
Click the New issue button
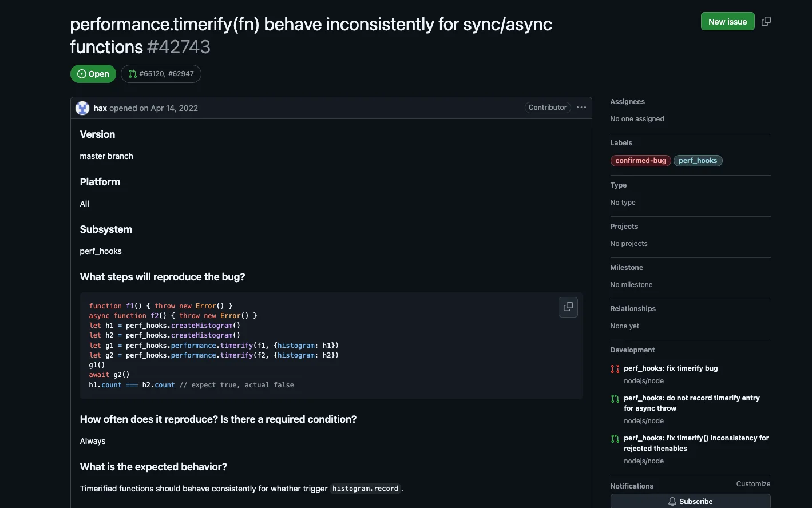727,21
